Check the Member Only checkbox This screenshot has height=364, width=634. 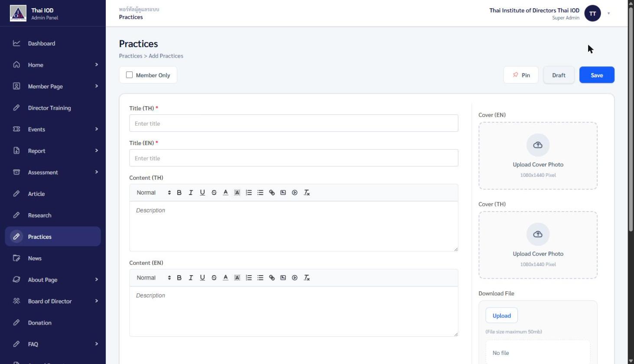(x=129, y=75)
